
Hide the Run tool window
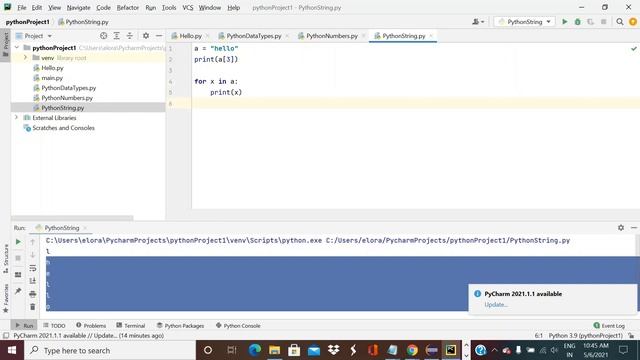click(x=634, y=227)
